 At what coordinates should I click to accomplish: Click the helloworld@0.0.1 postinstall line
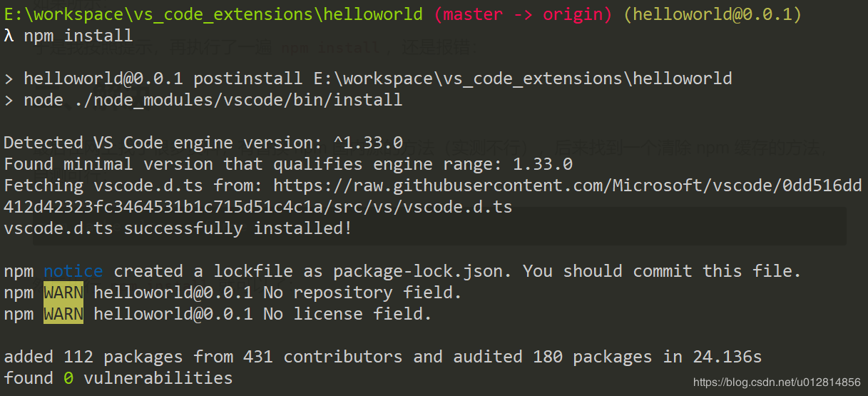[378, 78]
